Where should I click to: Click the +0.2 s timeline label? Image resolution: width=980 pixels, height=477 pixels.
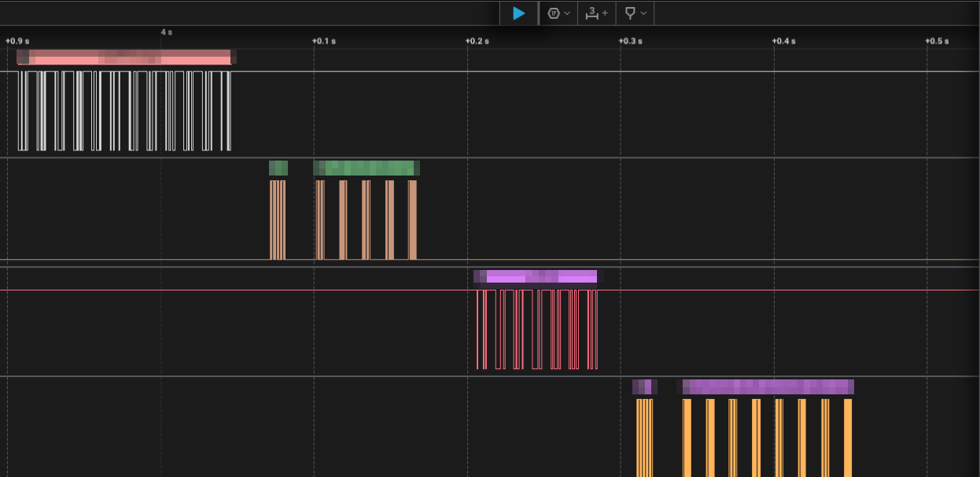tap(477, 41)
